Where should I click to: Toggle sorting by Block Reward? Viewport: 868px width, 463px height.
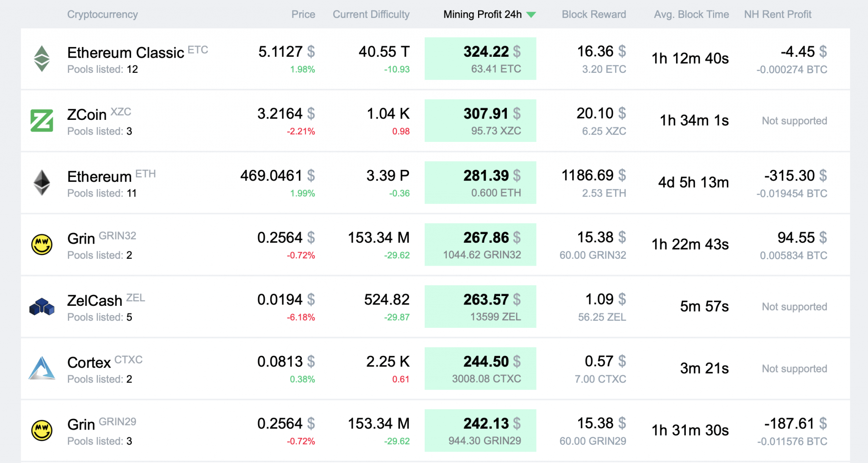pyautogui.click(x=594, y=14)
